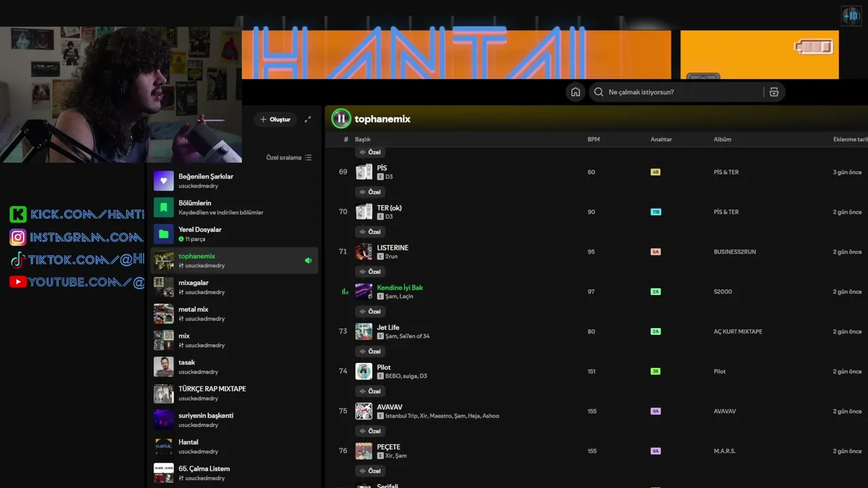This screenshot has width=868, height=488.
Task: Open the BUSINESS2RUN album link
Action: click(x=734, y=251)
